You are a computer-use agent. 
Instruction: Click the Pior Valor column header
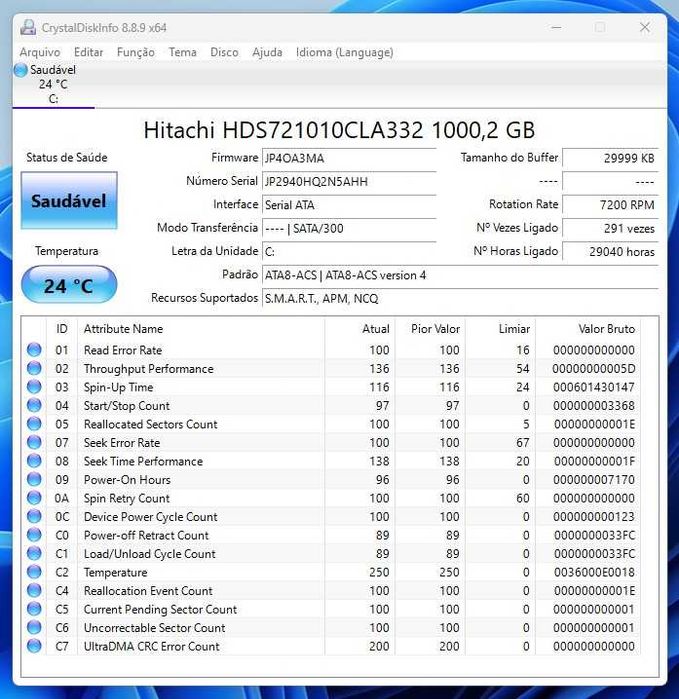point(430,329)
